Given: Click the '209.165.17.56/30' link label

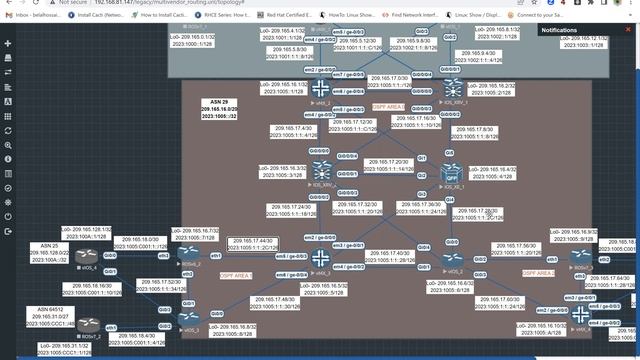Looking at the screenshot, I should 516,249.
